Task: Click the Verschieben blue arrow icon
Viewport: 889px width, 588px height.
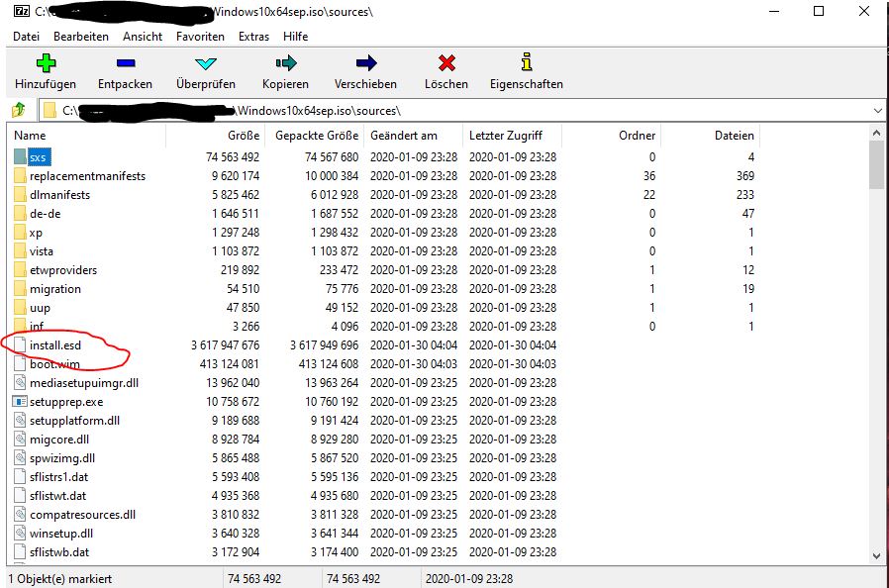Action: (x=366, y=63)
